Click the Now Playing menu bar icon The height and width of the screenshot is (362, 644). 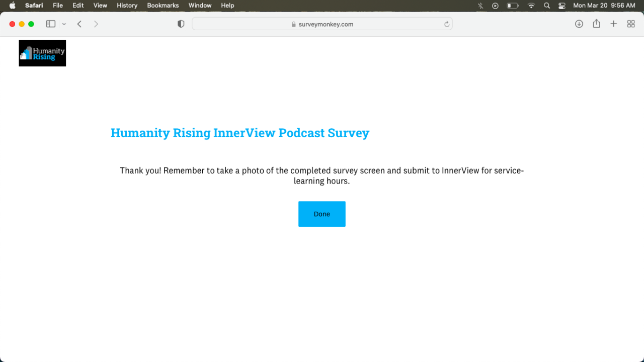point(496,6)
